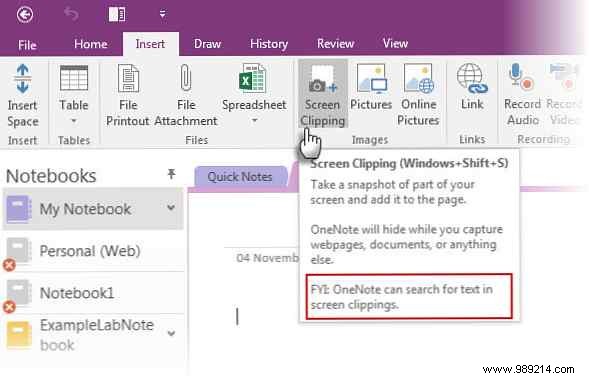Open the File menu tab
The width and height of the screenshot is (589, 378).
pos(27,45)
